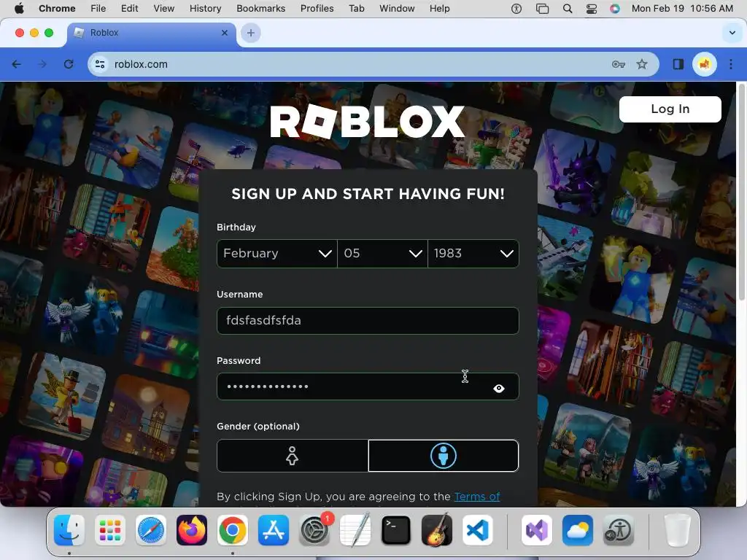Open Visual Studio Code from the Dock
Viewport: 747px width, 560px height.
point(478,530)
